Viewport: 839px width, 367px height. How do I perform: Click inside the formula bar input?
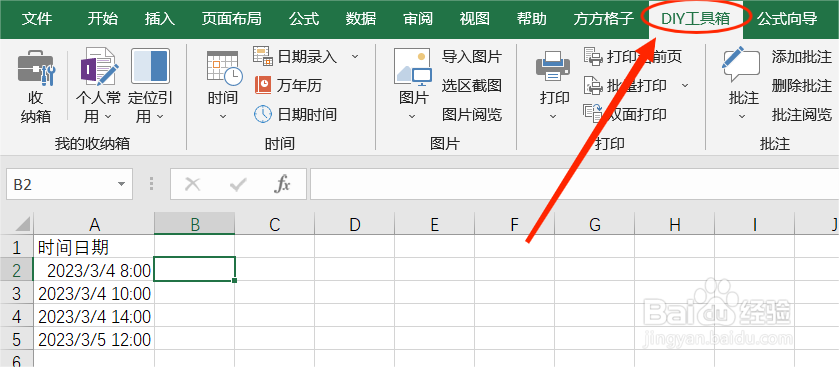574,185
